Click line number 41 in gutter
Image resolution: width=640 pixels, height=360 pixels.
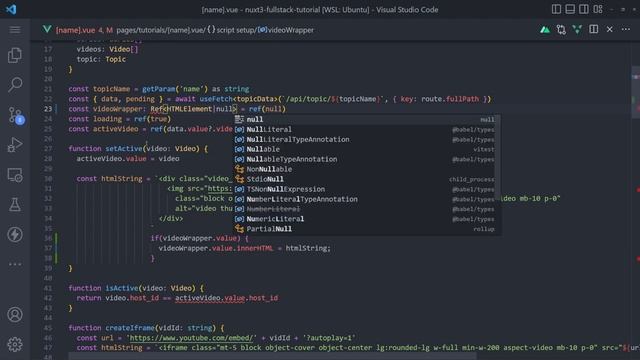(x=48, y=288)
